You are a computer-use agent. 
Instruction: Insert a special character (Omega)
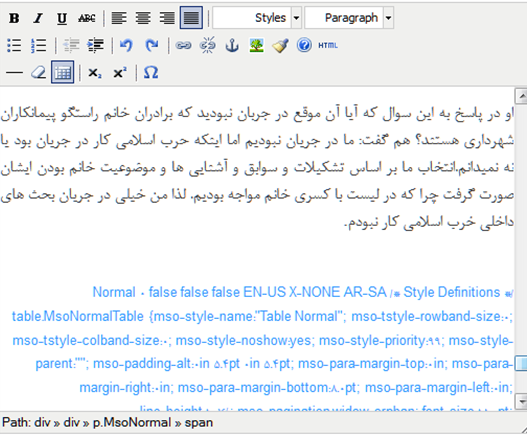click(151, 73)
